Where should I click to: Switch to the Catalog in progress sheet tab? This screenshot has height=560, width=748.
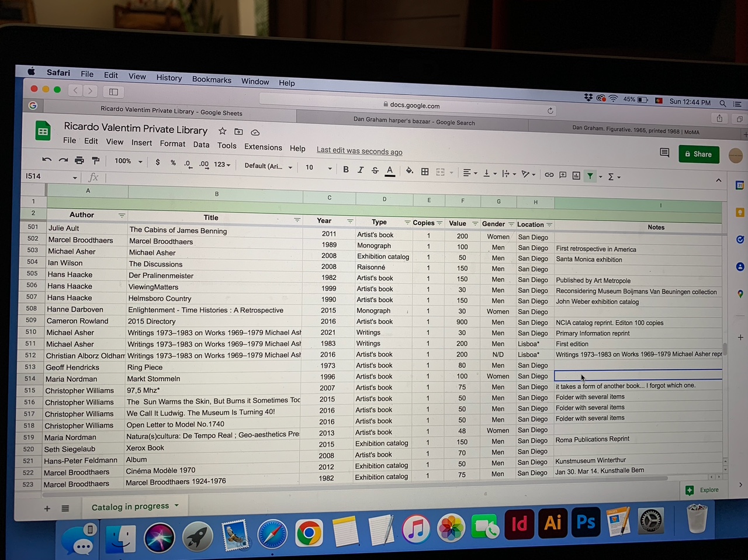coord(130,507)
